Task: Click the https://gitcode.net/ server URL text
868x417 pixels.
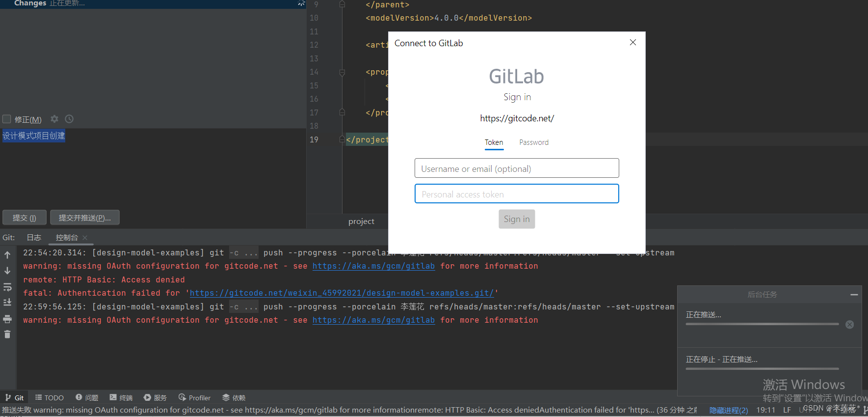Action: point(517,118)
